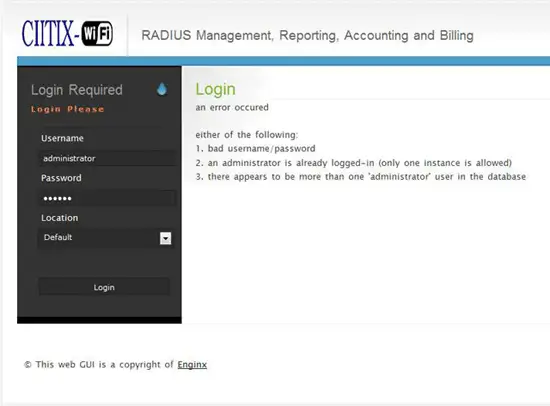Focus the Password input field
Image resolution: width=550 pixels, height=406 pixels.
pyautogui.click(x=107, y=198)
